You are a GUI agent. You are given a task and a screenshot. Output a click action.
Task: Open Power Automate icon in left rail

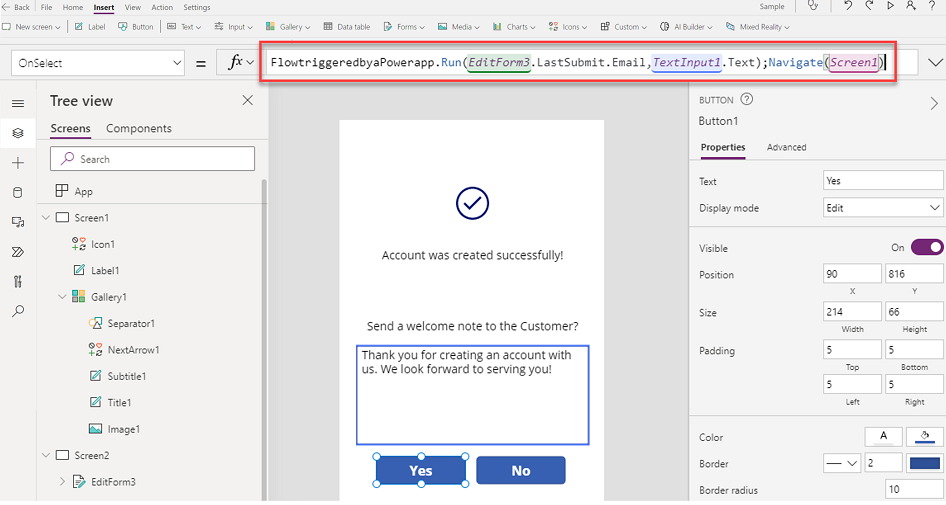pyautogui.click(x=18, y=252)
